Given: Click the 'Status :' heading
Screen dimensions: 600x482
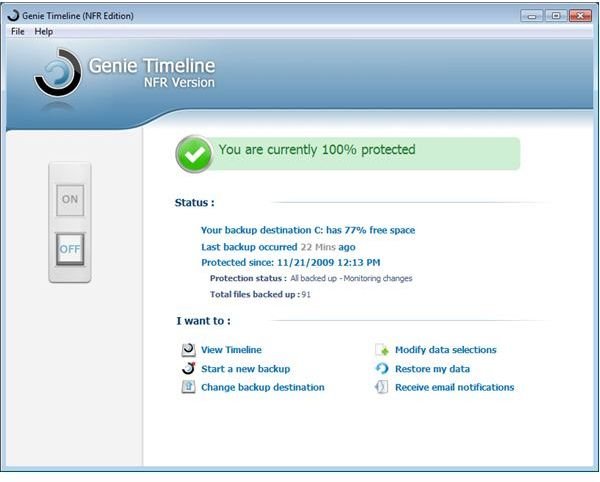Looking at the screenshot, I should coord(194,202).
